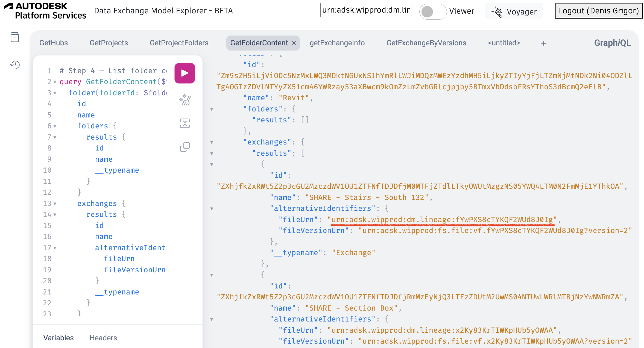The height and width of the screenshot is (348, 644).
Task: Collapse alternativeIdentifiers of Section Box
Action: coord(212,319)
